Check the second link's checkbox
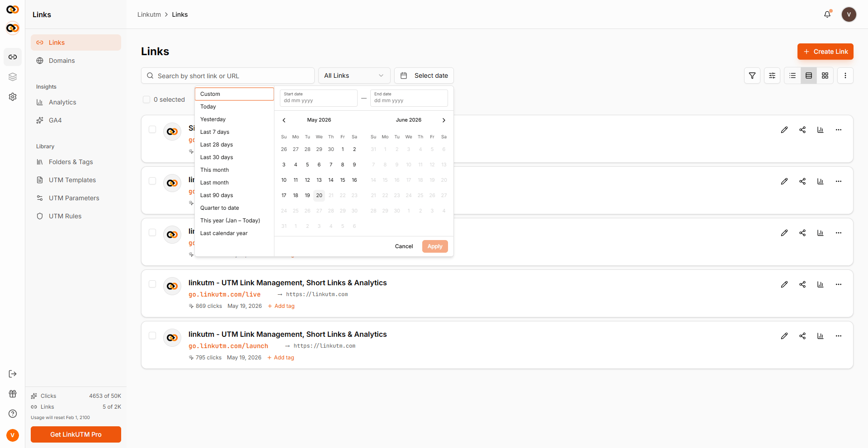The image size is (868, 448). 152,181
